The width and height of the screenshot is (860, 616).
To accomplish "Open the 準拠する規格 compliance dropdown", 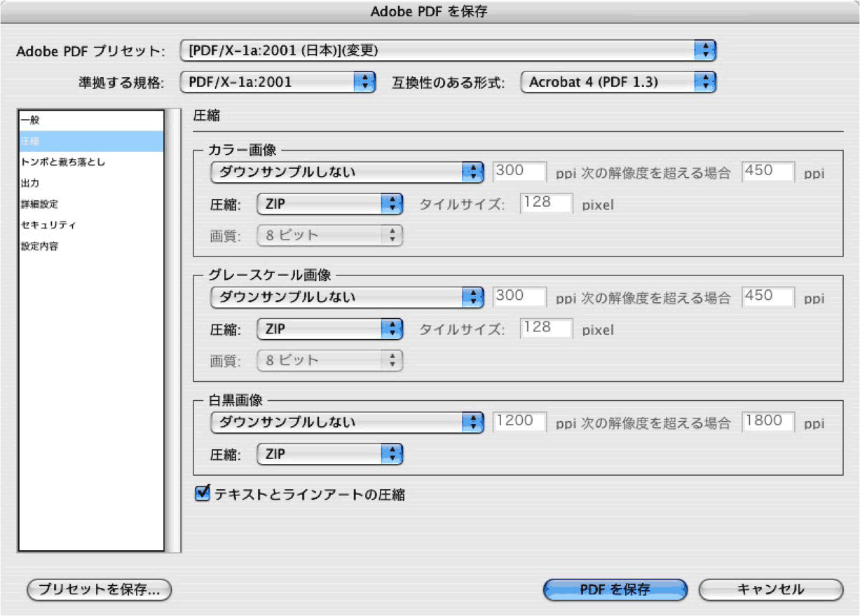I will click(x=280, y=81).
